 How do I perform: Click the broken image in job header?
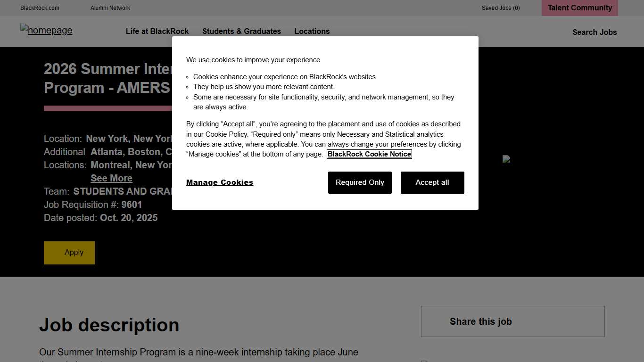coord(506,159)
